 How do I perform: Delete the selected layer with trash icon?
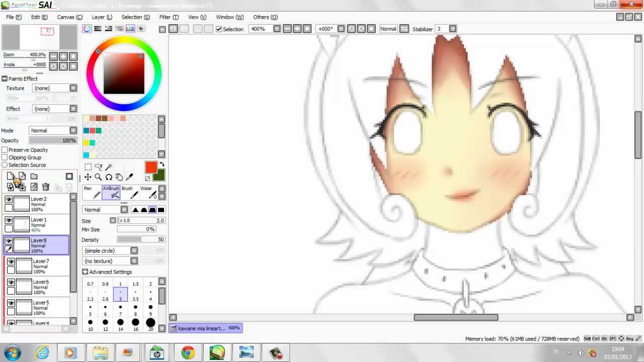pyautogui.click(x=45, y=187)
